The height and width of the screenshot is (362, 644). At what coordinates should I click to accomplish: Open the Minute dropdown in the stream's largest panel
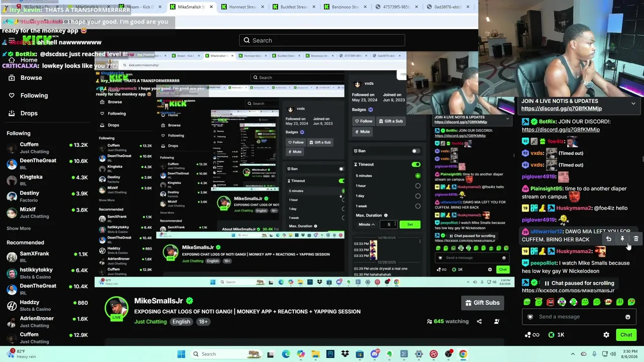[366, 224]
